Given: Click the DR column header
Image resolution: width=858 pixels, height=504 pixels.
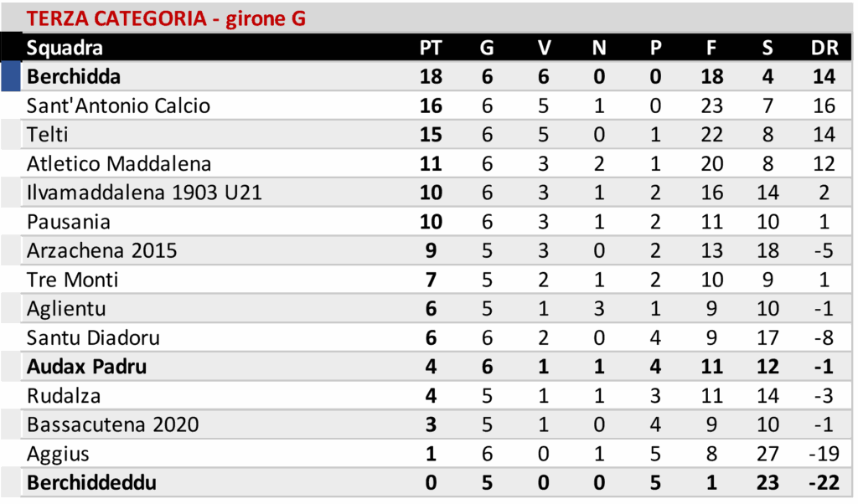Looking at the screenshot, I should (824, 48).
